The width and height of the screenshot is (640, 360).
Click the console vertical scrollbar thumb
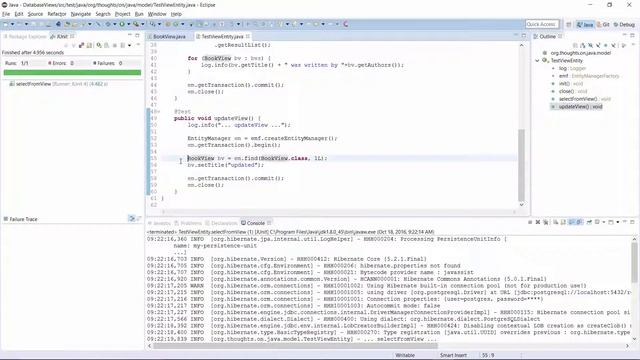tap(634, 262)
